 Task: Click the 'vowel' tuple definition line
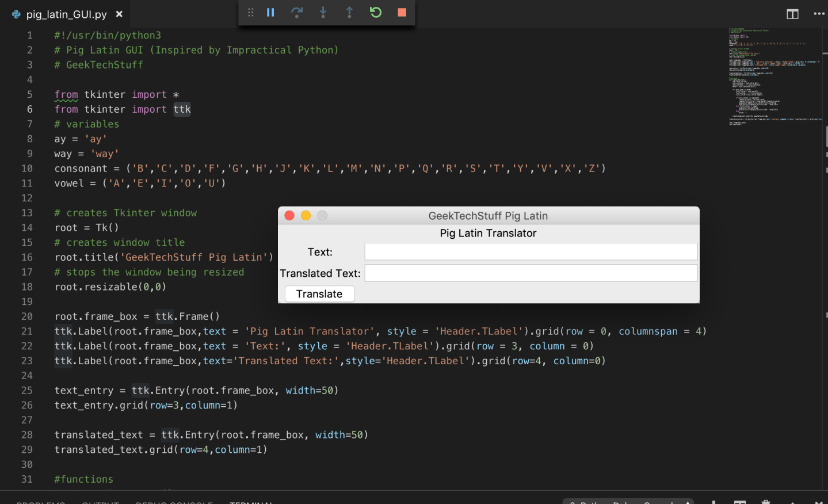point(140,184)
